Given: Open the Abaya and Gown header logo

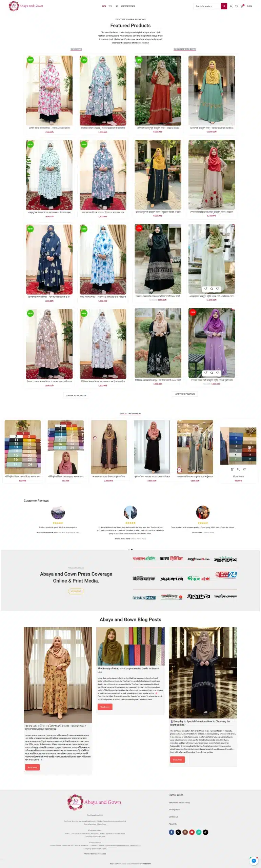Looking at the screenshot, I should point(26,6).
